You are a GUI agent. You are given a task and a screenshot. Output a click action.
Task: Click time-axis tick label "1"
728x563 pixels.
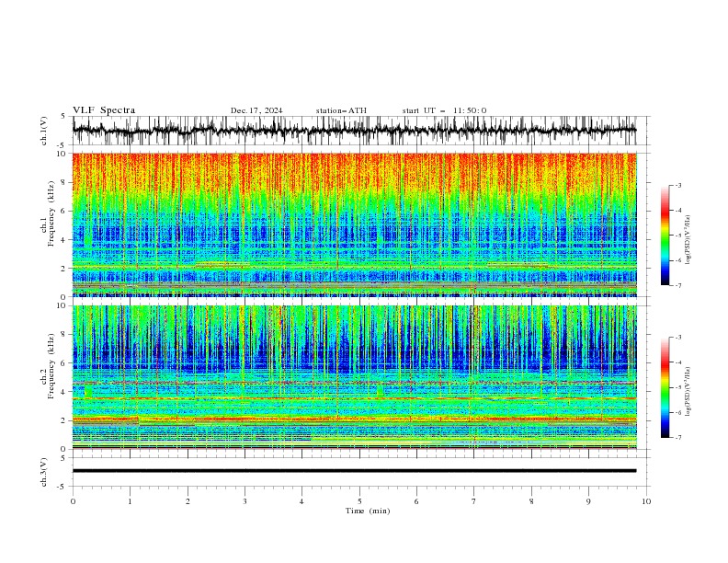(x=130, y=501)
